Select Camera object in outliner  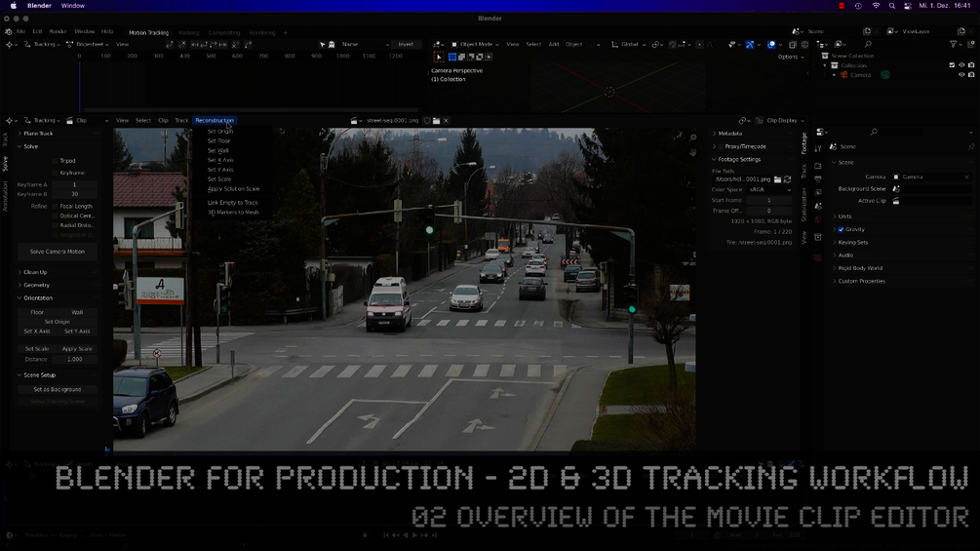(860, 74)
